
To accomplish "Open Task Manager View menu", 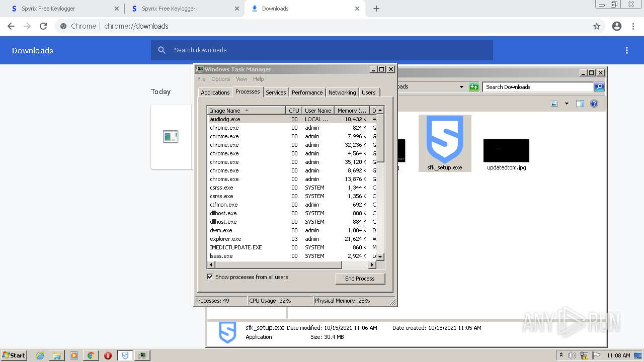I will pos(242,79).
